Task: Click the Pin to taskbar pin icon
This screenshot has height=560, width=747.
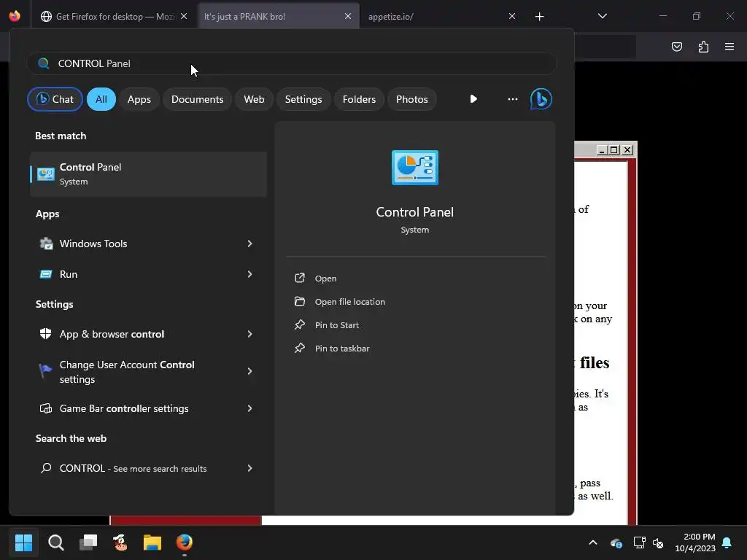Action: (x=300, y=348)
